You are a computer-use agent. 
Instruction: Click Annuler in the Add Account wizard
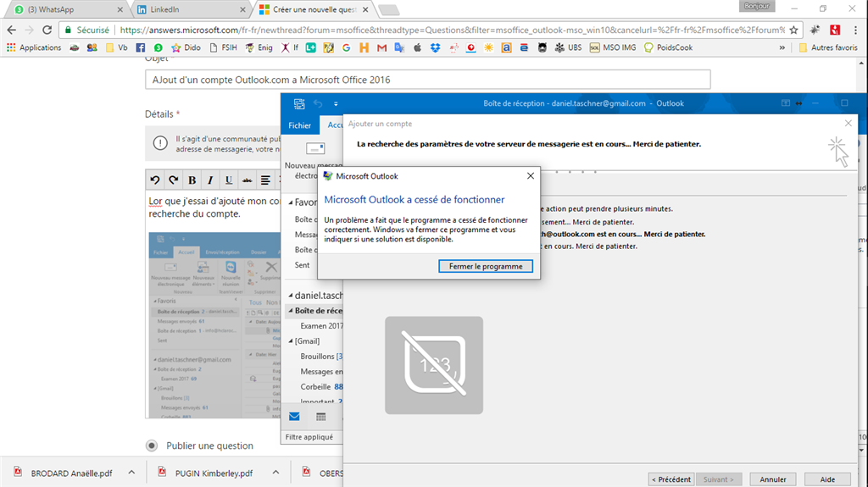pyautogui.click(x=773, y=479)
